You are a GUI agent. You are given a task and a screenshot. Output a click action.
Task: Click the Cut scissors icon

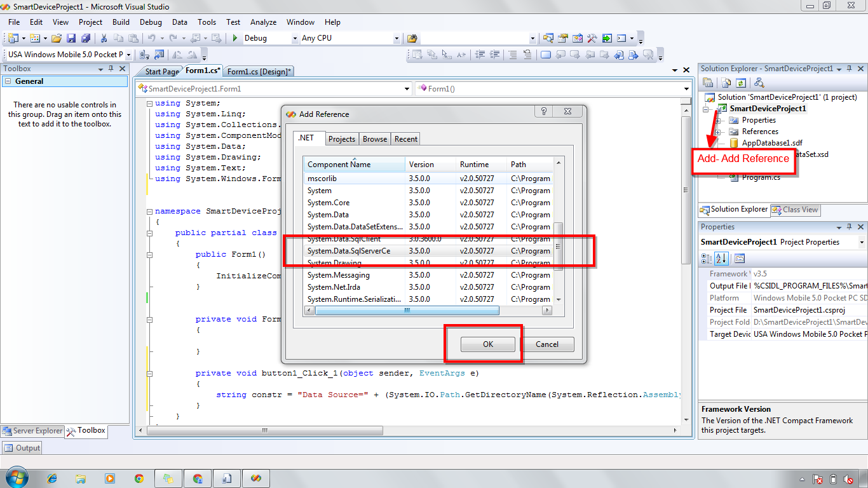coord(104,38)
